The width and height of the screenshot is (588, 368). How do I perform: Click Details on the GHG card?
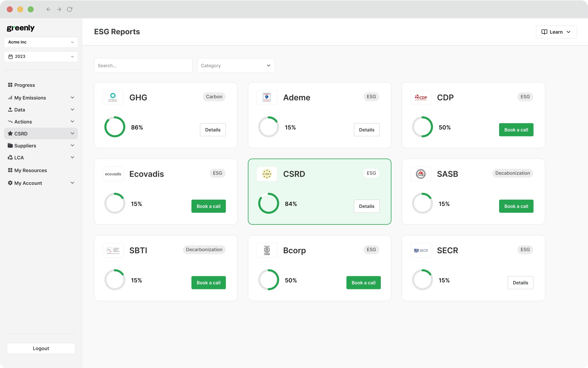[213, 130]
